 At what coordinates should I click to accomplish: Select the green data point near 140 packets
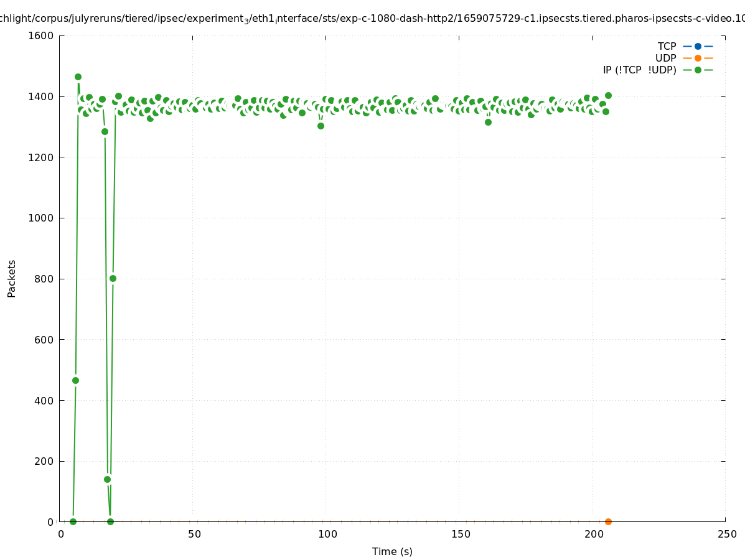(x=107, y=479)
